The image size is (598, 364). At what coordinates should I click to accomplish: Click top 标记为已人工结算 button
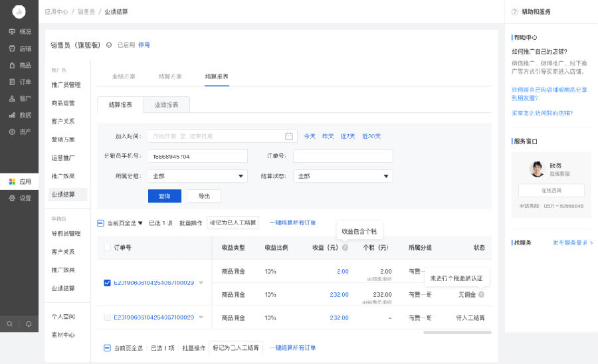tap(233, 223)
